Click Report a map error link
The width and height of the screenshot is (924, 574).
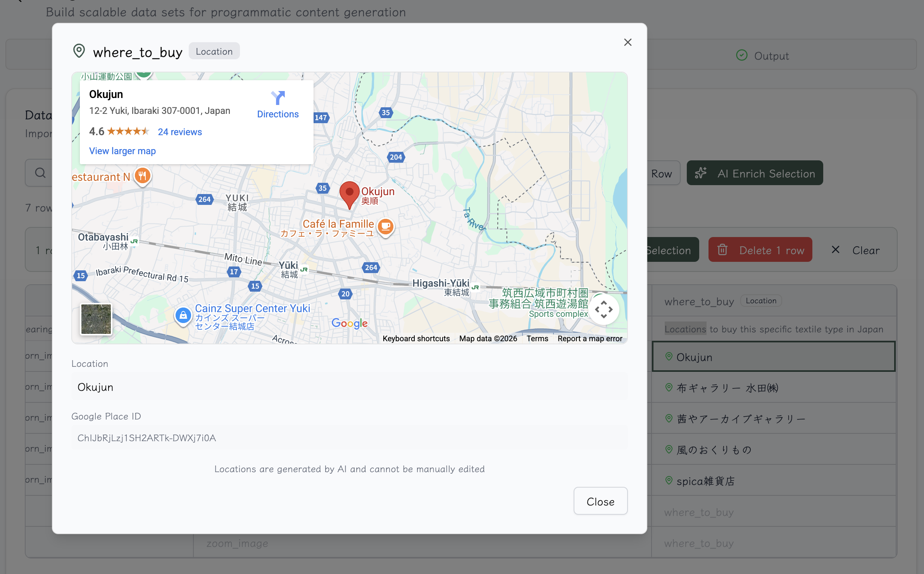(590, 339)
